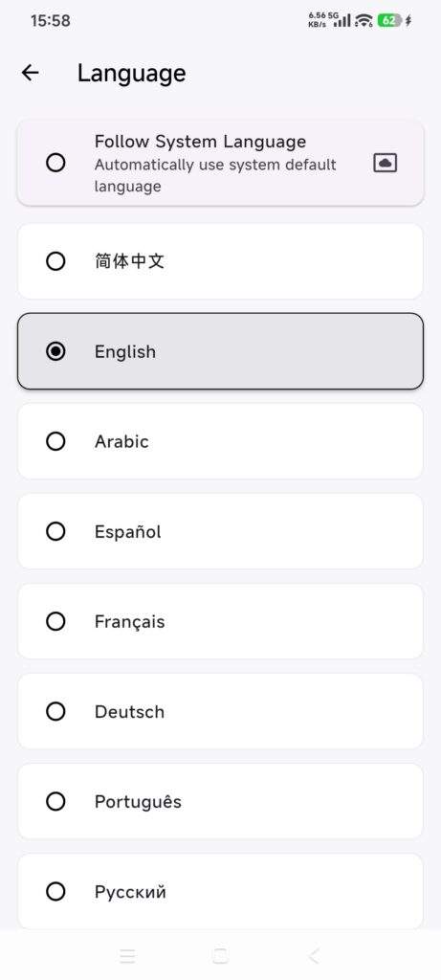Tap the home button in the navigation bar

tap(220, 955)
